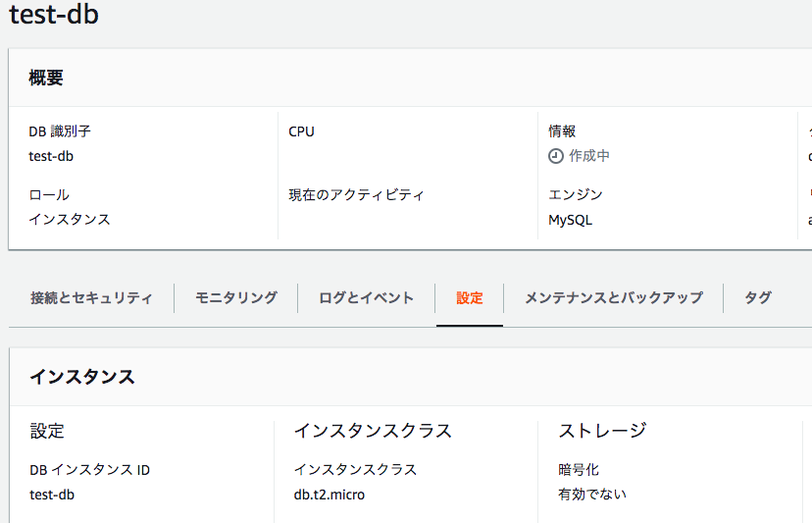Click the ストレージ column heading
Viewport: 812px width, 523px height.
click(x=602, y=431)
